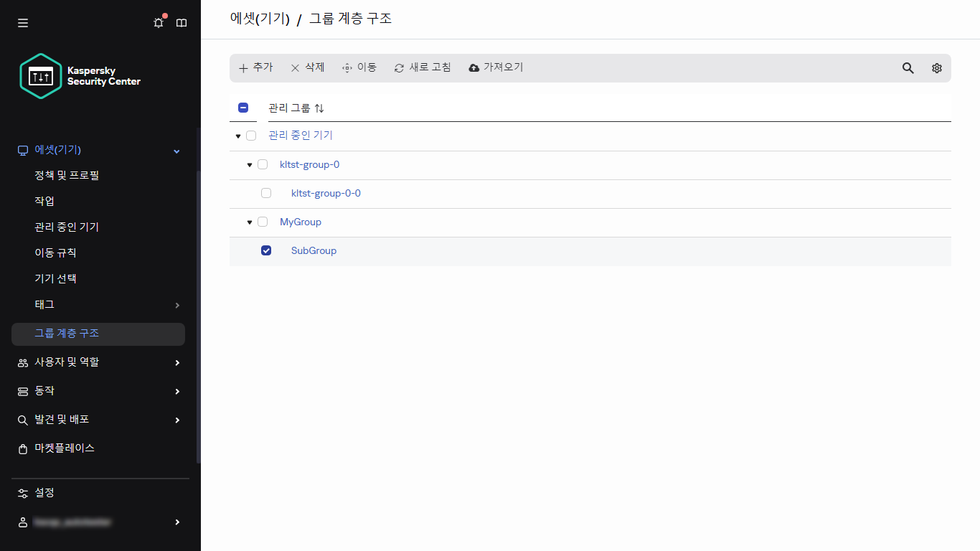Open the kltst-group-0-0 group link
This screenshot has height=551, width=980.
click(326, 192)
